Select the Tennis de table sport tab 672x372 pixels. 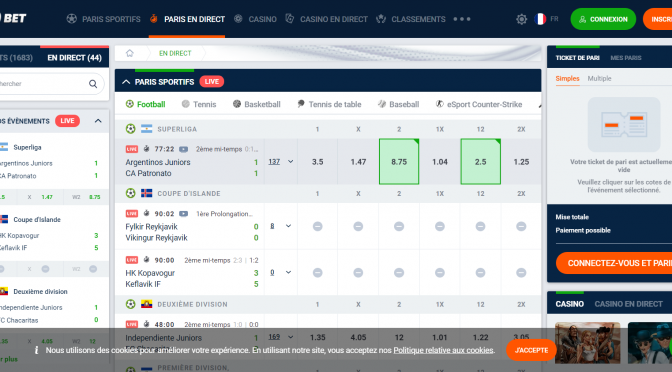point(329,104)
